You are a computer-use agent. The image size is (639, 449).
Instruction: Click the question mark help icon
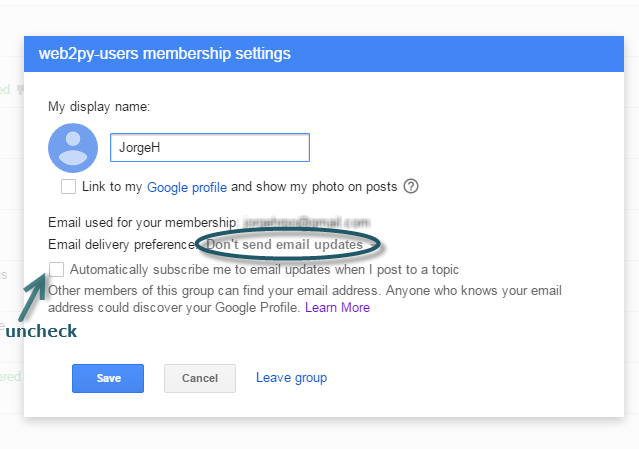coord(410,186)
